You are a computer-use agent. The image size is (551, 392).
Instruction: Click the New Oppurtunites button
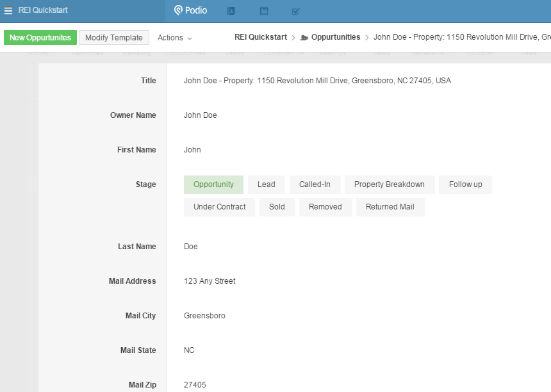point(40,38)
